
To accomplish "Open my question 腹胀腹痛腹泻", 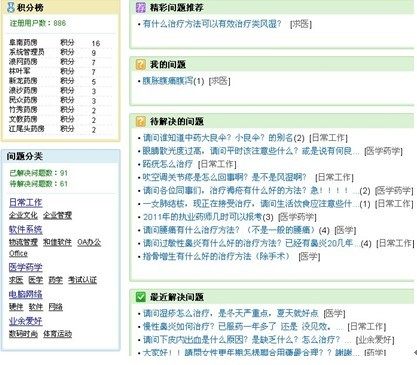I will [x=168, y=81].
